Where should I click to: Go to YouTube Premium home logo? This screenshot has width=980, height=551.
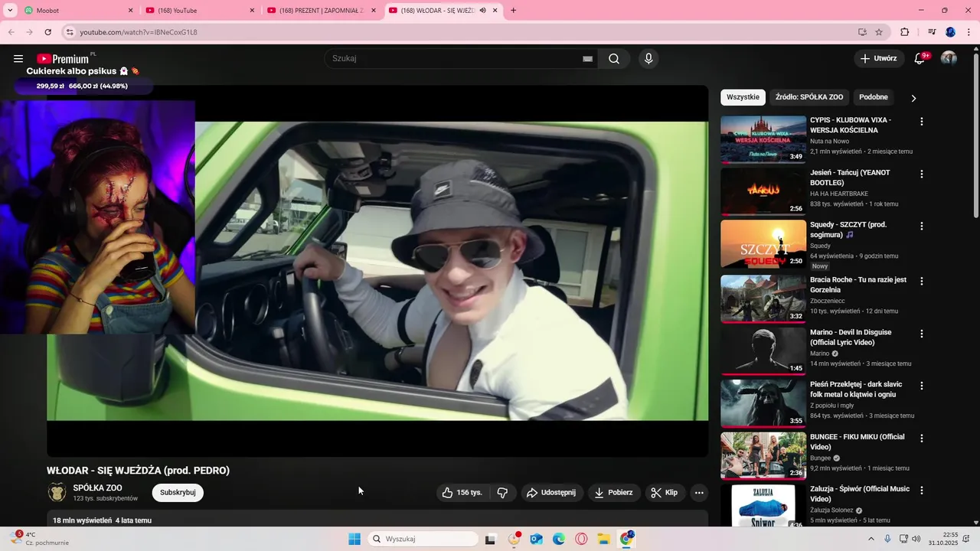tap(64, 59)
